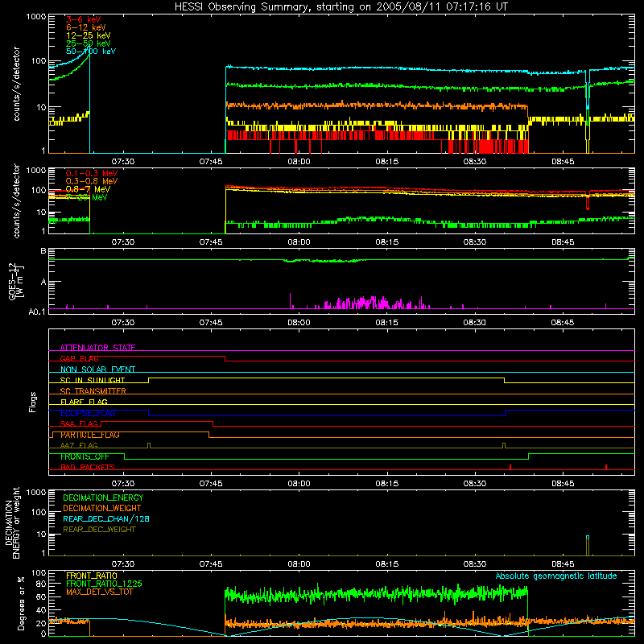Viewport: 644px width, 644px height.
Task: Click counts/s/detector axis title of keV panel
Action: (16, 84)
